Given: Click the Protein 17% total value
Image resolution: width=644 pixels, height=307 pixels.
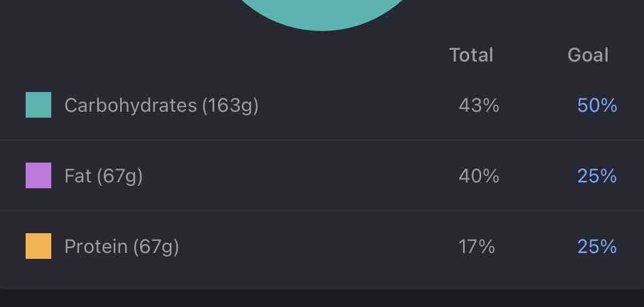Looking at the screenshot, I should pos(477,247).
